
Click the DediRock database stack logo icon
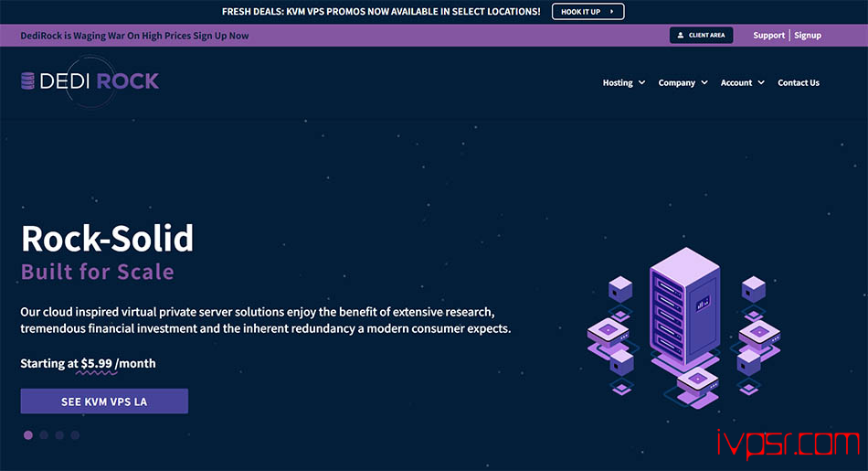tap(28, 80)
